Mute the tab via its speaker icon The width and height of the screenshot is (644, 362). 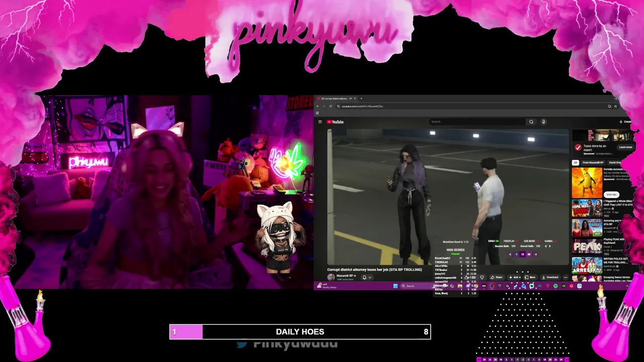point(351,99)
